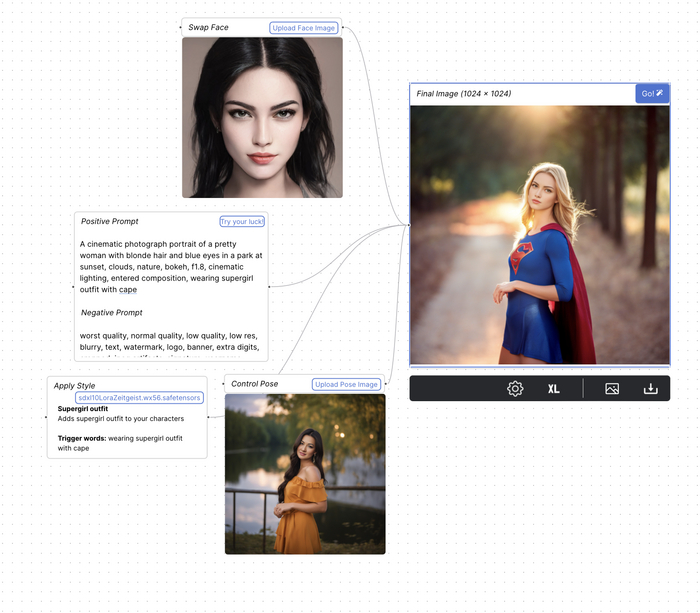The image size is (700, 613).
Task: Click the Try your luck! button
Action: (242, 221)
